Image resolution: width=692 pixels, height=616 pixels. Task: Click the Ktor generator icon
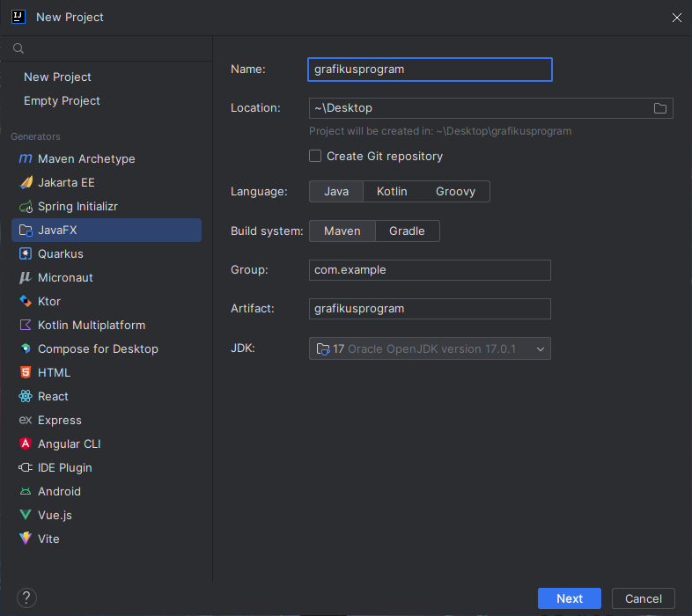point(26,302)
